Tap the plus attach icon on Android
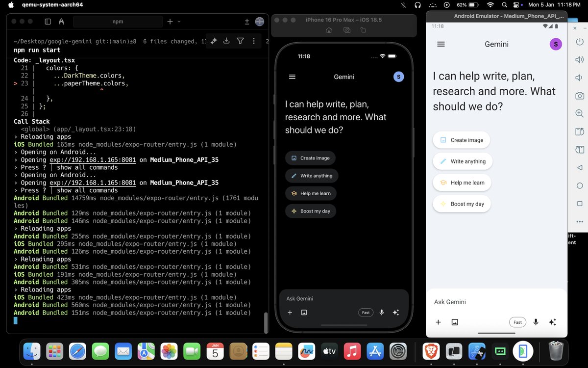This screenshot has width=588, height=368. point(438,322)
